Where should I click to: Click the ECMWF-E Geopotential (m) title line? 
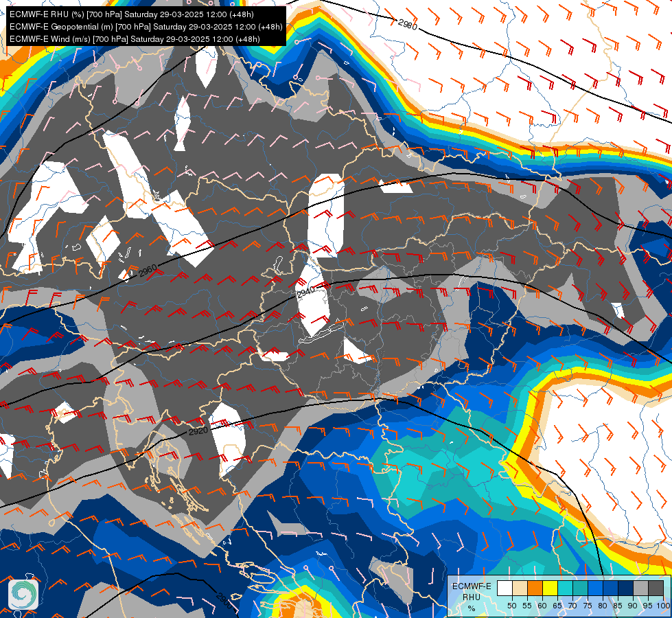pos(146,27)
